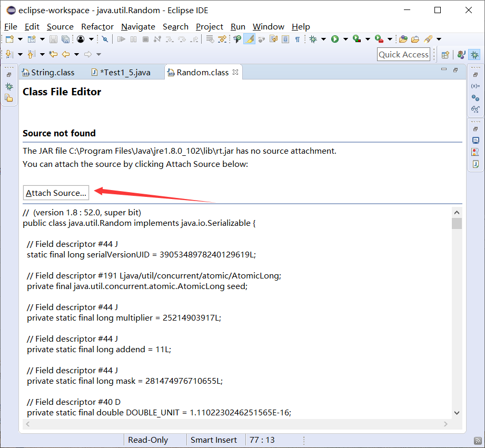Viewport: 485px width, 448px height.
Task: Click the Search flashlight toolbar icon
Action: click(429, 39)
